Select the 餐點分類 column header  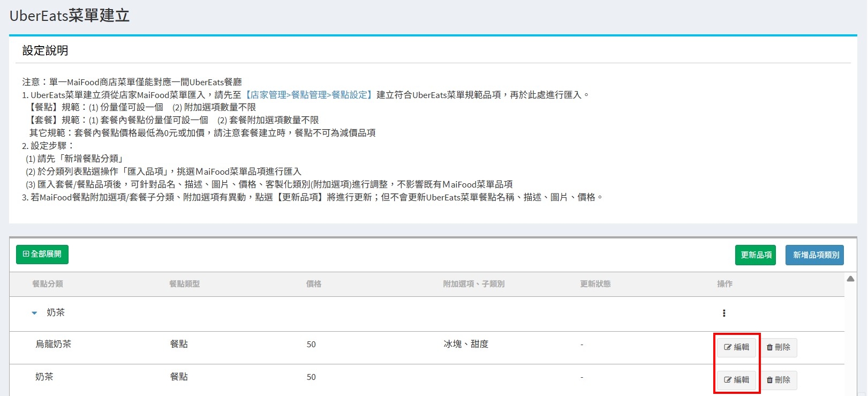click(x=48, y=284)
